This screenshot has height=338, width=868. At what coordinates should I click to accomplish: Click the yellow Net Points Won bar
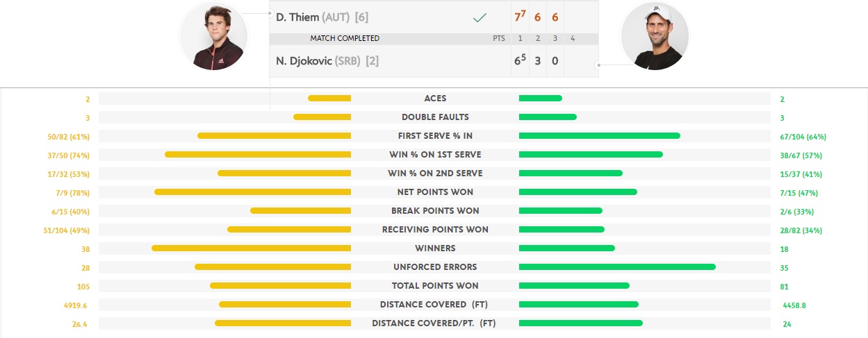(253, 192)
